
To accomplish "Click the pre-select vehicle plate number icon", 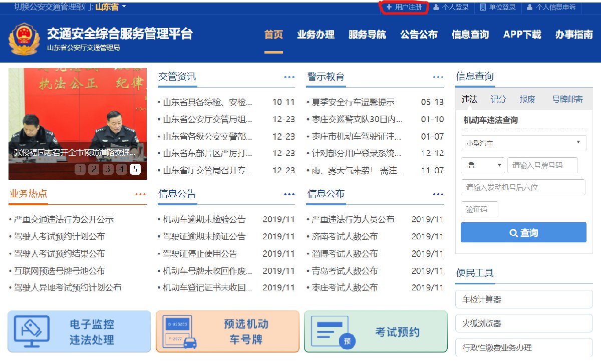I will 177,331.
